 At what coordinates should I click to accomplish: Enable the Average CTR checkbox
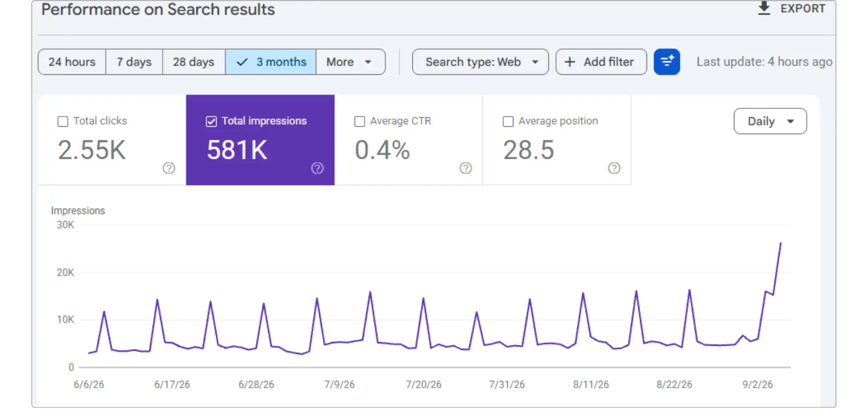(359, 121)
